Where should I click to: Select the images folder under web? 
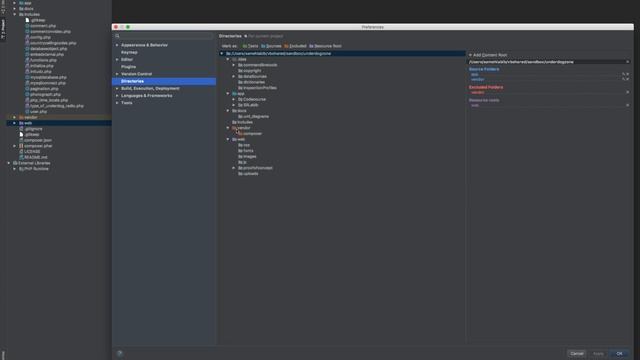click(x=247, y=157)
